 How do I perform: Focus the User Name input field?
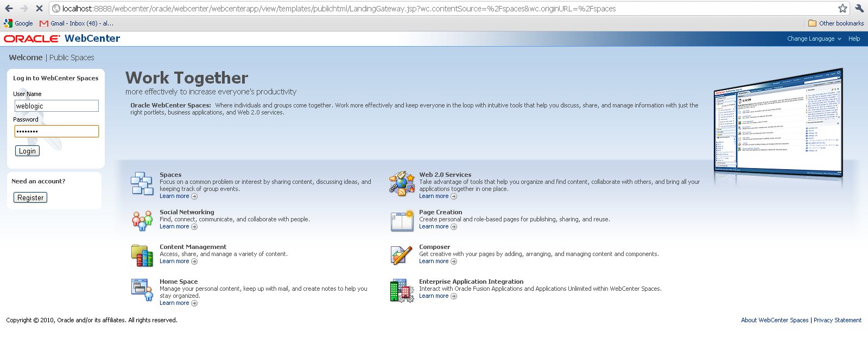tap(56, 106)
